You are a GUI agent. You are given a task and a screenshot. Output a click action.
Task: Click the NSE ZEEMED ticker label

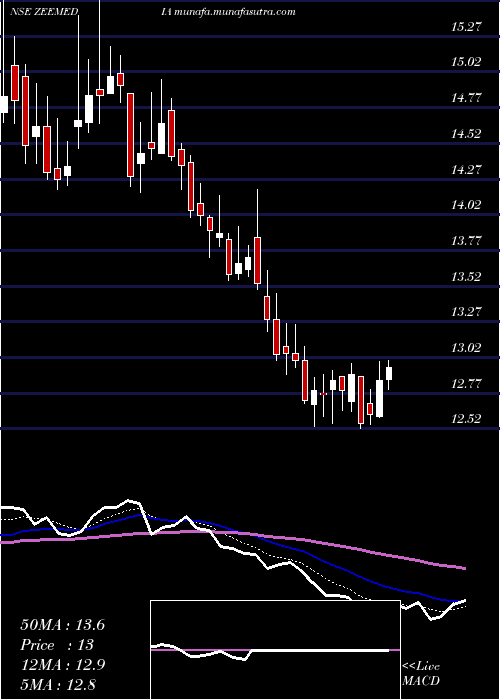pos(45,12)
